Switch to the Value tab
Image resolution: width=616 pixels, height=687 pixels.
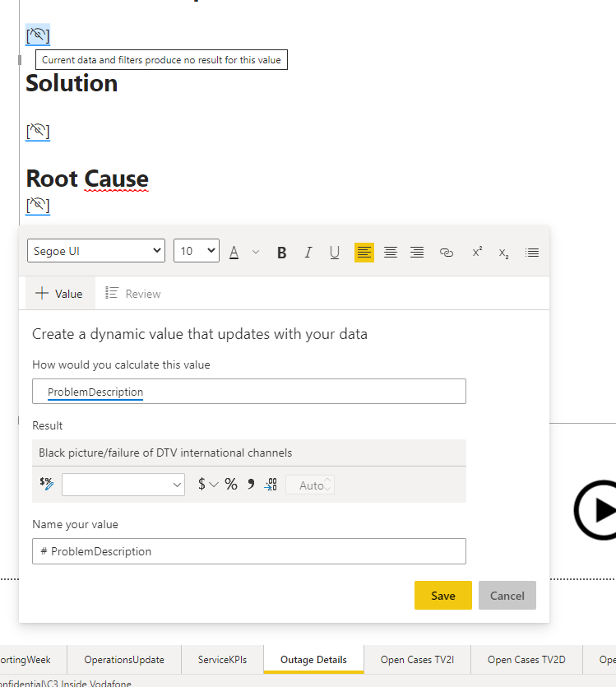(60, 294)
